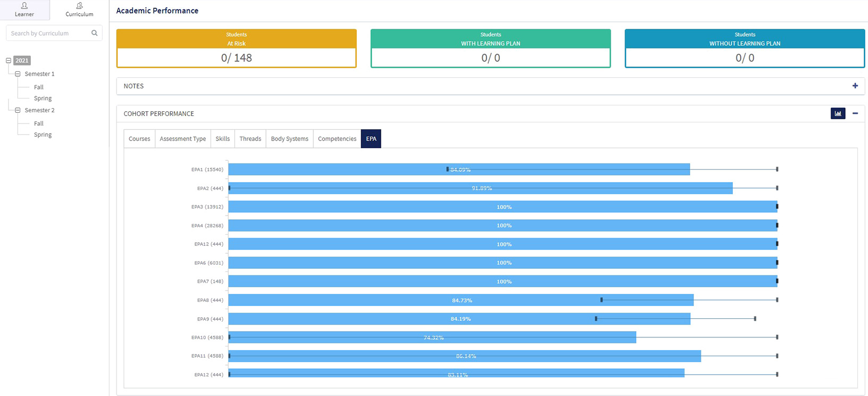Click the bar chart view icon
The height and width of the screenshot is (396, 868).
pos(838,113)
